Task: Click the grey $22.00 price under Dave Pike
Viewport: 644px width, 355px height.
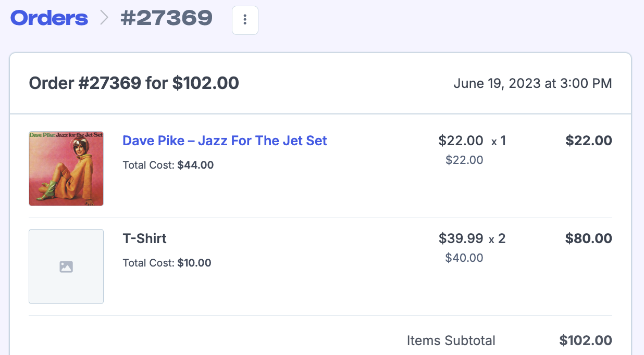Action: pyautogui.click(x=464, y=160)
